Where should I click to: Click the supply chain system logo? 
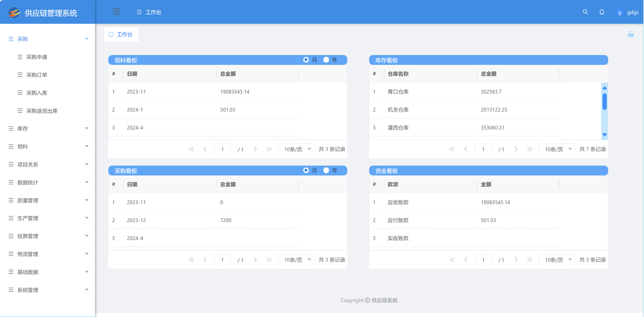14,13
